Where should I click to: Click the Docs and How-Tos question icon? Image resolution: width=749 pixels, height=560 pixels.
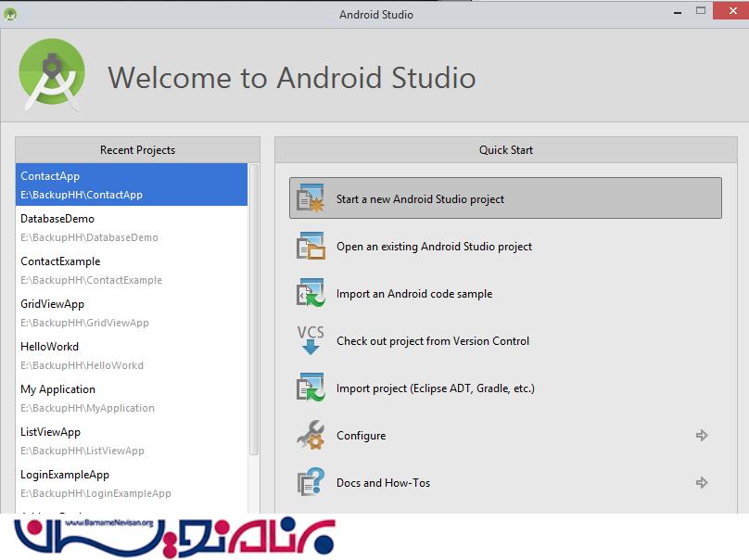(310, 483)
